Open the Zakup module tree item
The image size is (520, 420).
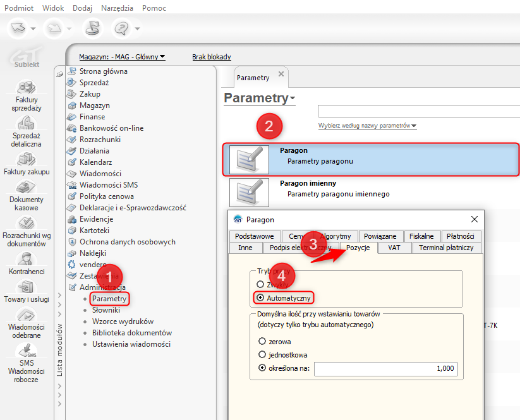click(90, 94)
